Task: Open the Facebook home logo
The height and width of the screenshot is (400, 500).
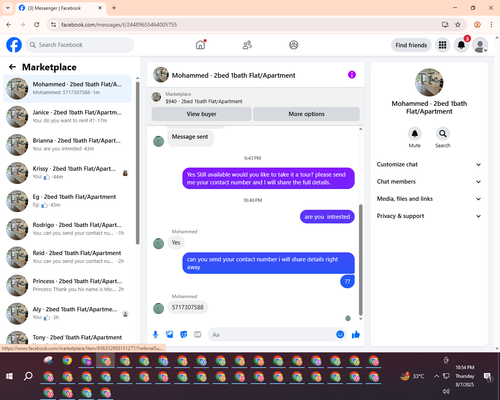Action: tap(14, 45)
